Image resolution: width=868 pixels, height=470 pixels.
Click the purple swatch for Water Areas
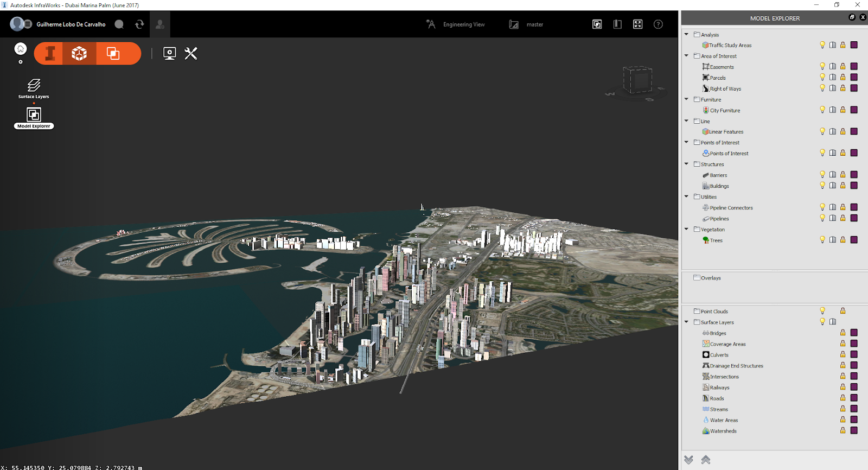(854, 420)
